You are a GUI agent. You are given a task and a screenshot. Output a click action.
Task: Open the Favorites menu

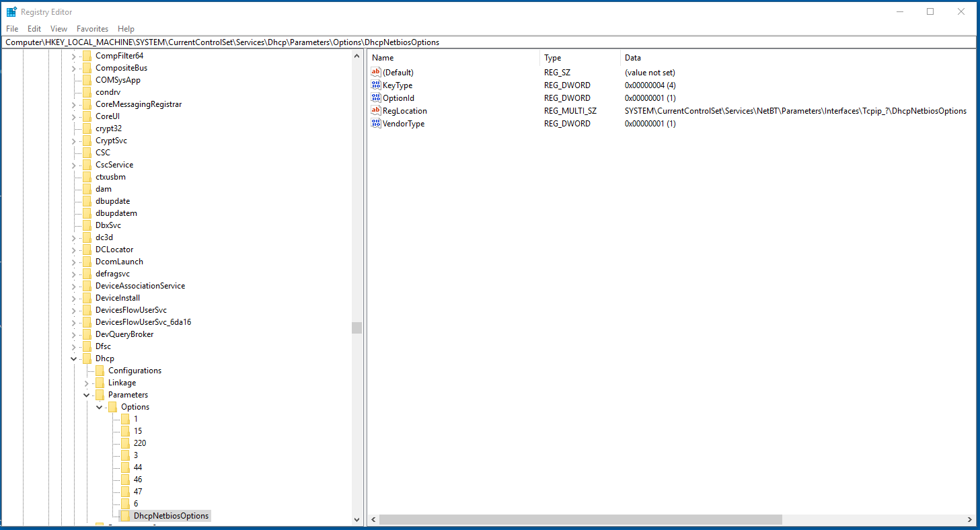tap(92, 29)
